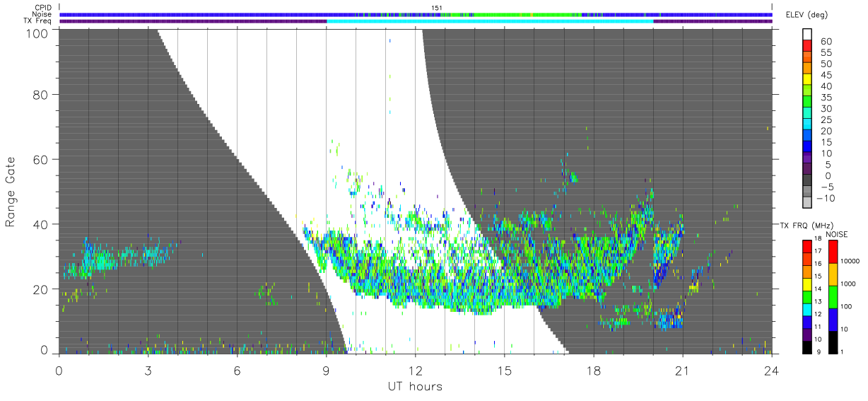
Task: Pick the blue 10–15 degree ELEV swatch
Action: (x=807, y=147)
